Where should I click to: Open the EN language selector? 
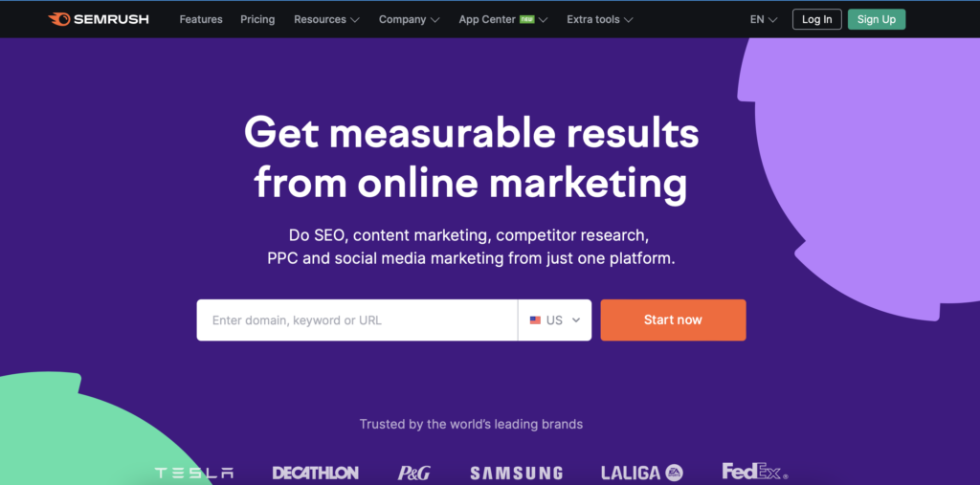[x=763, y=19]
